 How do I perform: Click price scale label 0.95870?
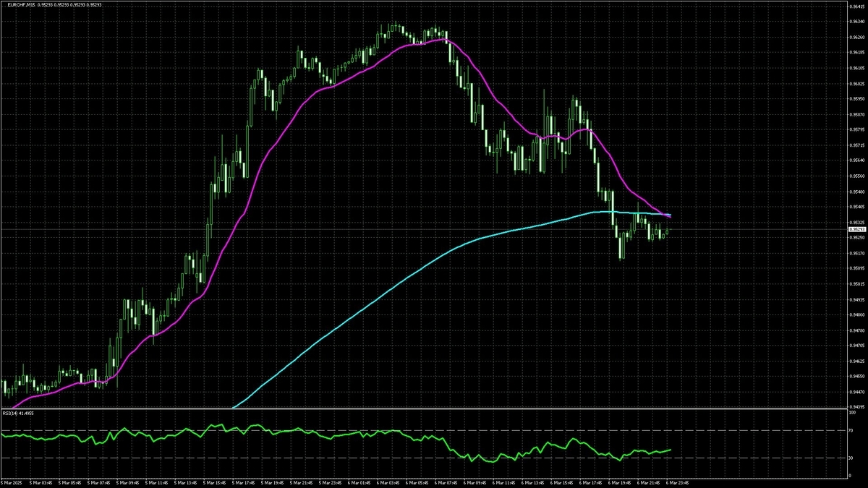[x=857, y=114]
